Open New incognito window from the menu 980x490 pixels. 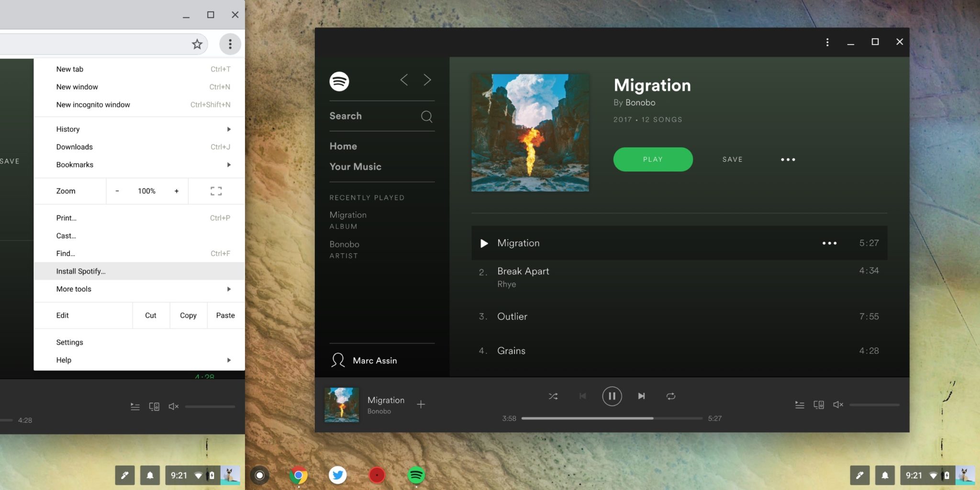[x=93, y=105]
